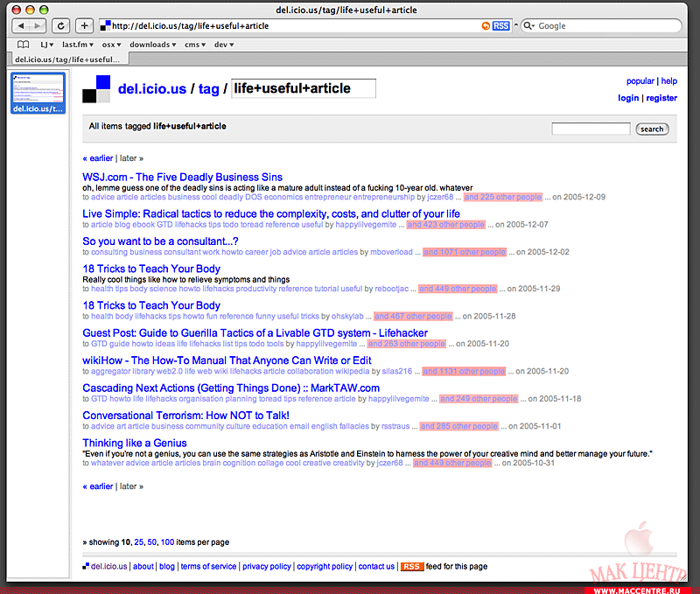Focus the life+useful+article tag input
This screenshot has width=700, height=594.
tap(304, 88)
